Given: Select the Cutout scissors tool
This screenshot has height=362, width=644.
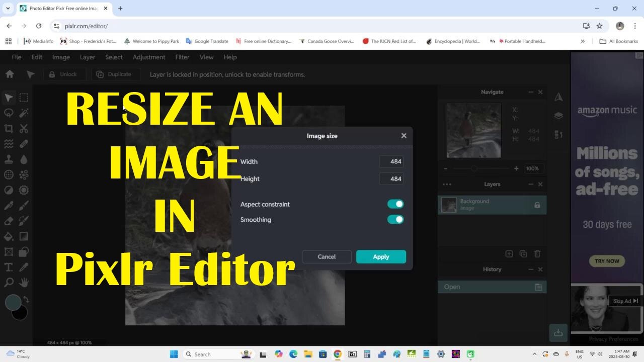Looking at the screenshot, I should click(x=24, y=128).
